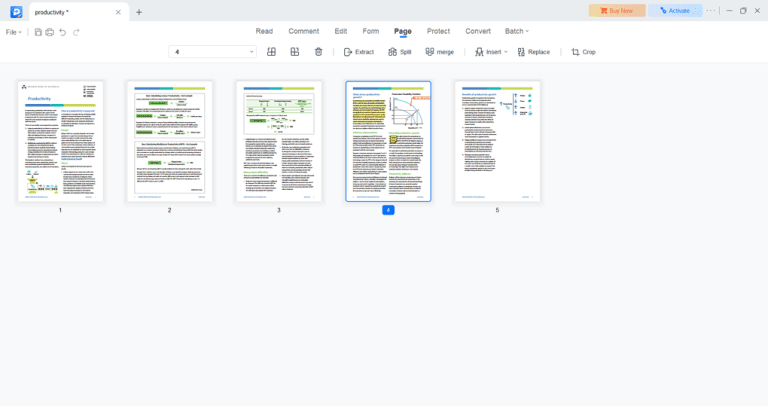The width and height of the screenshot is (768, 406).
Task: Select page 2 thumbnail
Action: pos(169,142)
